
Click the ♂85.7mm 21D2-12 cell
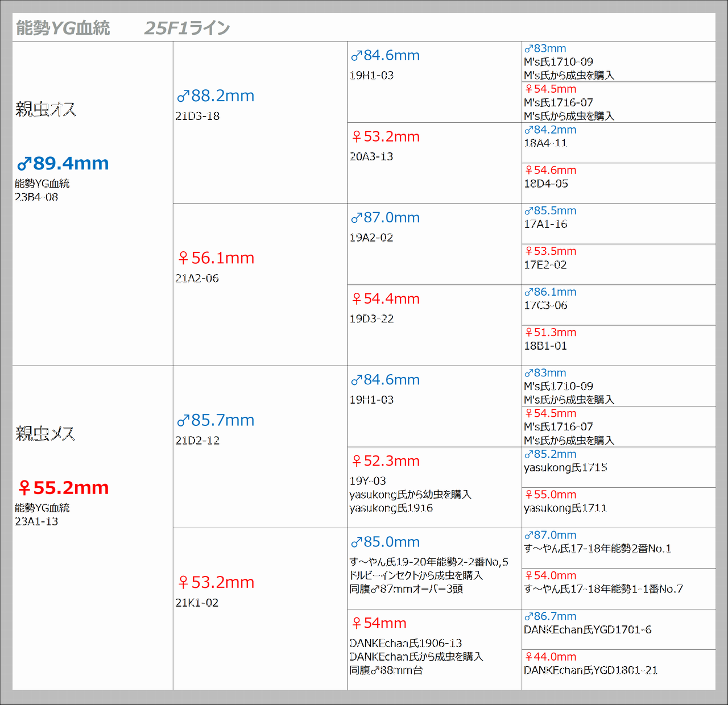point(216,429)
